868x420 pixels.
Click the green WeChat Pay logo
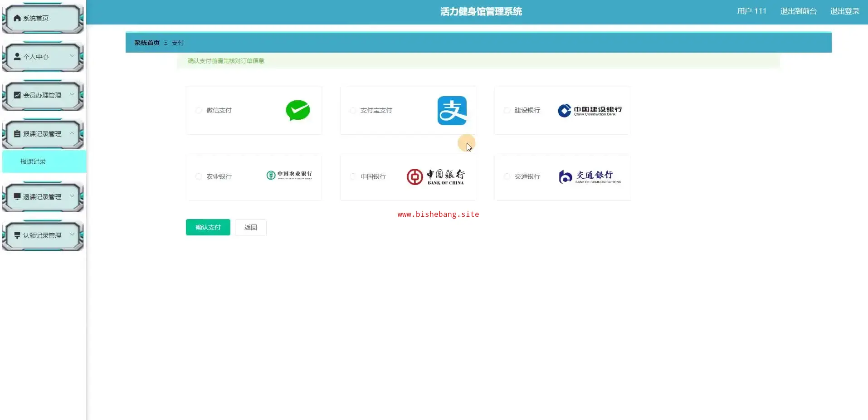pyautogui.click(x=298, y=110)
